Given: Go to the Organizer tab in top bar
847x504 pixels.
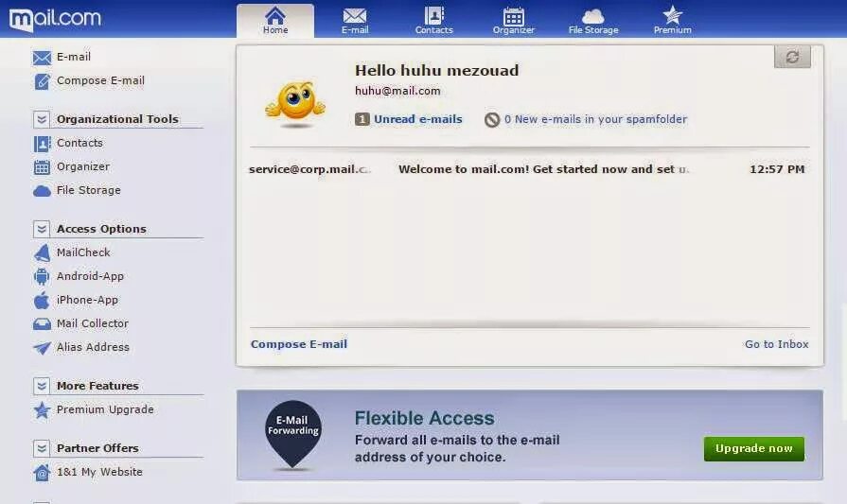Looking at the screenshot, I should pos(513,21).
